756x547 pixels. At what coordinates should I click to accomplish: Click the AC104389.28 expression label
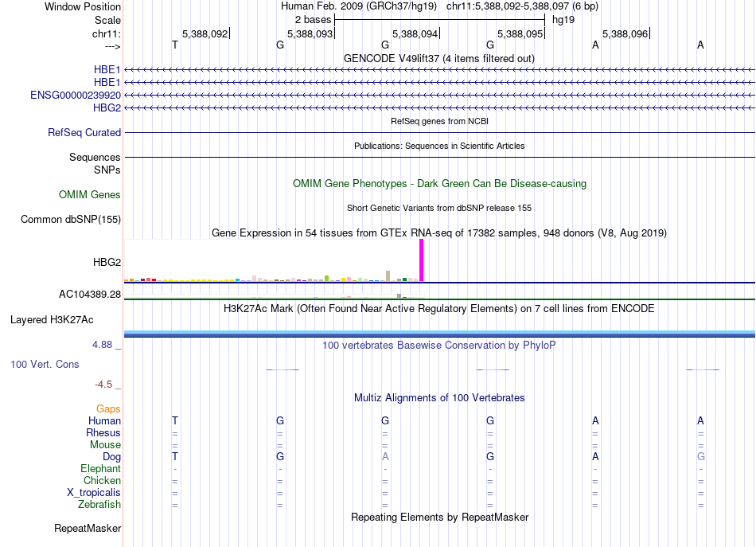click(x=90, y=295)
